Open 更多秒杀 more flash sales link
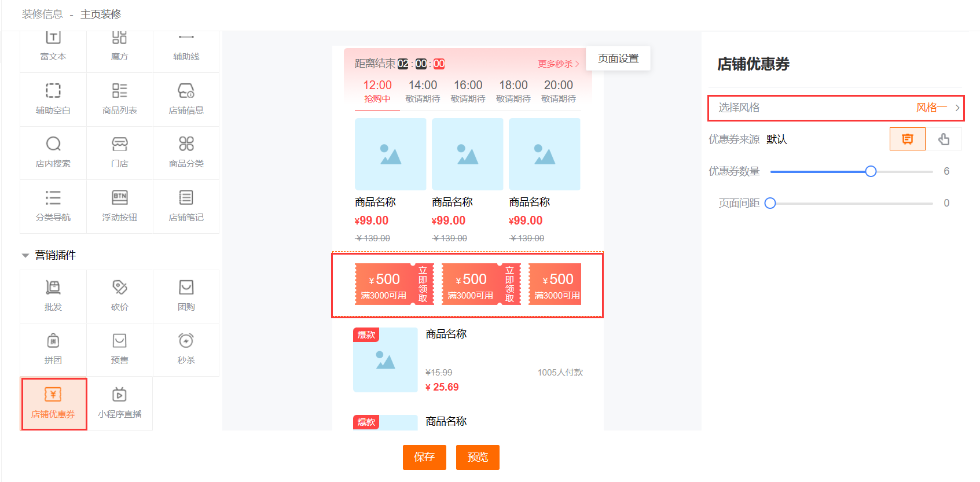This screenshot has width=980, height=482. point(557,64)
